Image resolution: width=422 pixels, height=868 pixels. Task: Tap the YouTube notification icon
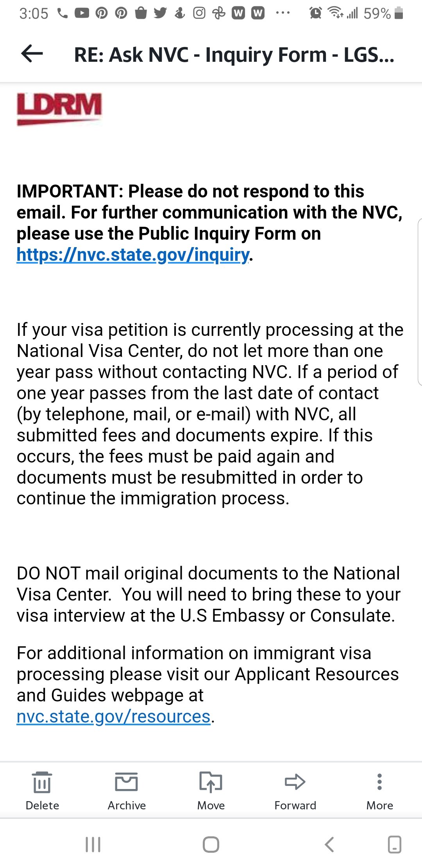(x=82, y=13)
